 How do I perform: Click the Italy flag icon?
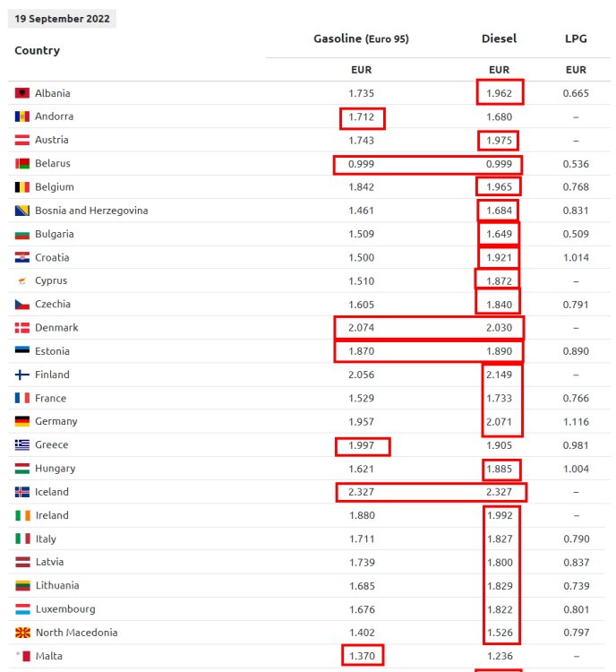[x=22, y=538]
